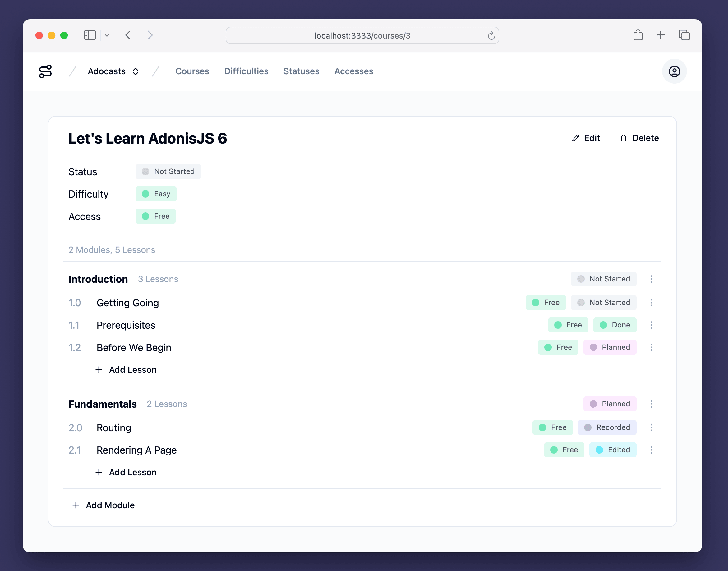Open the Planned status of Fundamentals module

[610, 404]
